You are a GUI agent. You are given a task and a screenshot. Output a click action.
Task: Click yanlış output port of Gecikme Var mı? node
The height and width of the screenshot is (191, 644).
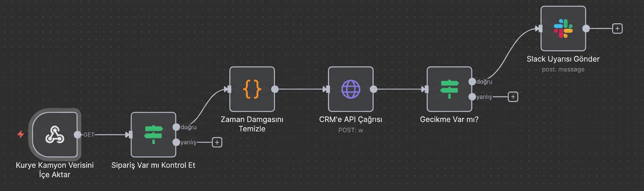click(x=472, y=97)
